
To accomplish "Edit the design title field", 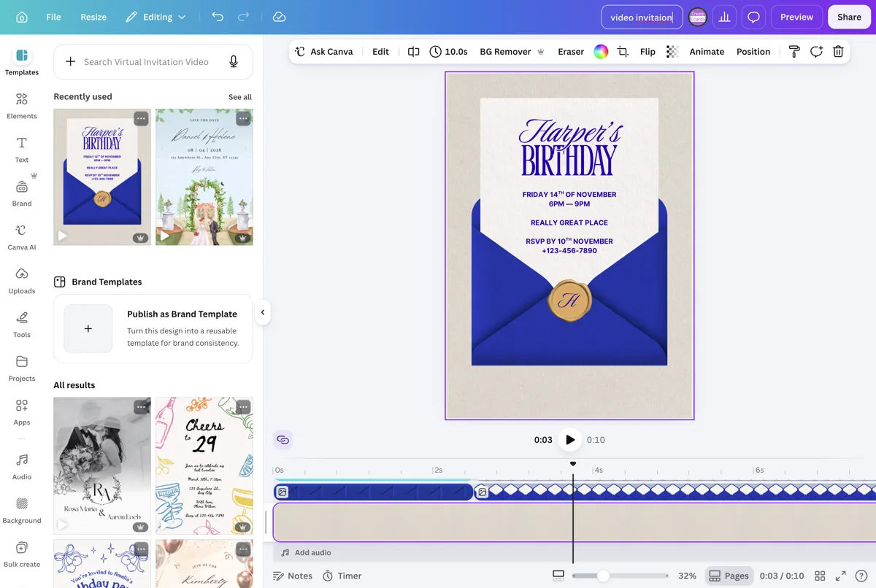I will point(642,17).
